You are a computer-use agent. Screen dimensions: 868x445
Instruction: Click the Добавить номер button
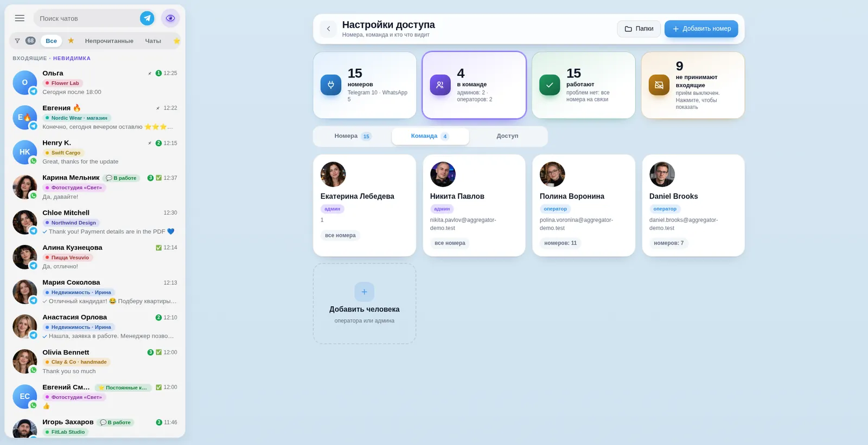[x=701, y=29]
